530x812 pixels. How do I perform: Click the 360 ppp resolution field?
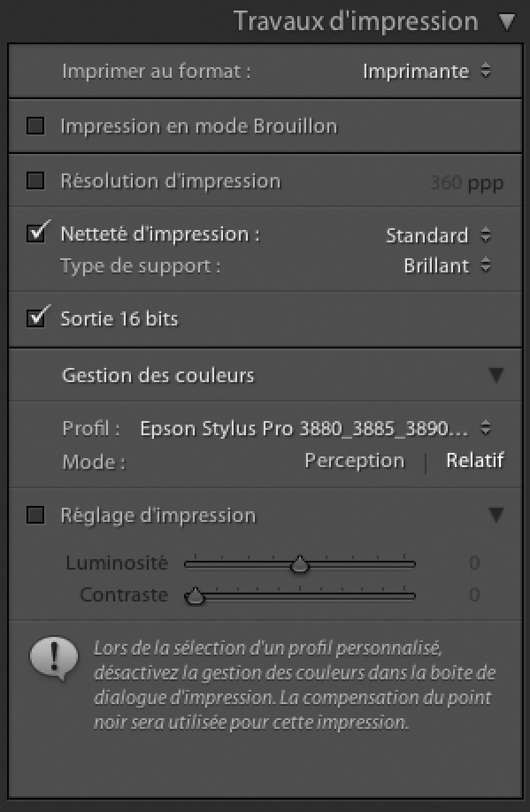(x=467, y=183)
